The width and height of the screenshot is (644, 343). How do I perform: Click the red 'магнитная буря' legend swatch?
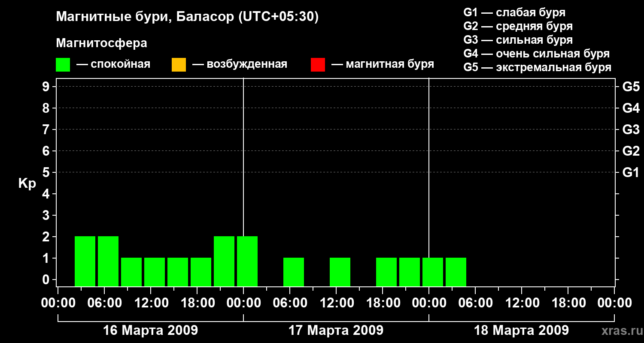pyautogui.click(x=318, y=65)
